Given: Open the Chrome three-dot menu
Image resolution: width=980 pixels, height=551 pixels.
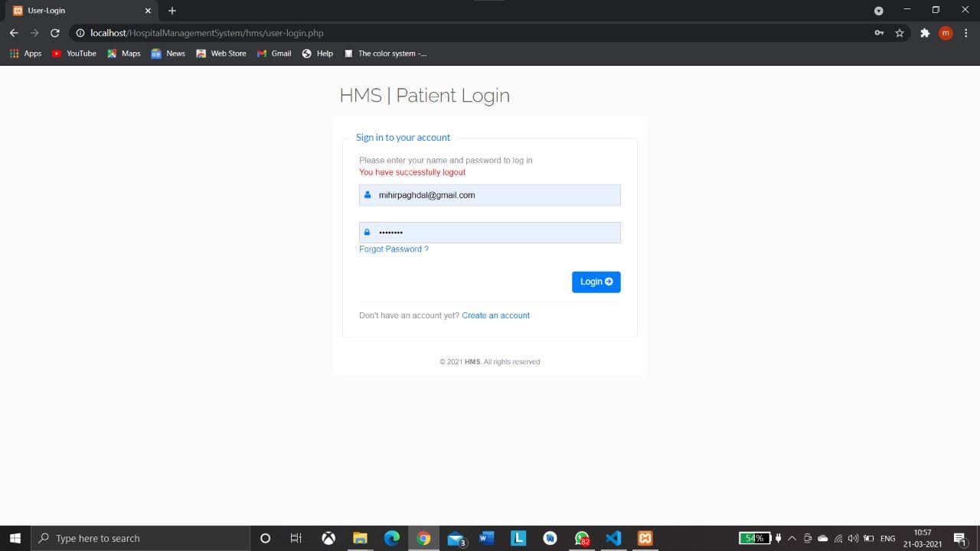Looking at the screenshot, I should coord(967,33).
